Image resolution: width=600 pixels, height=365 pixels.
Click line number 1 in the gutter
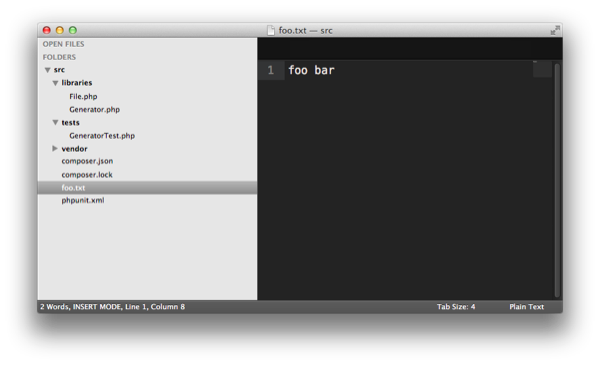271,70
